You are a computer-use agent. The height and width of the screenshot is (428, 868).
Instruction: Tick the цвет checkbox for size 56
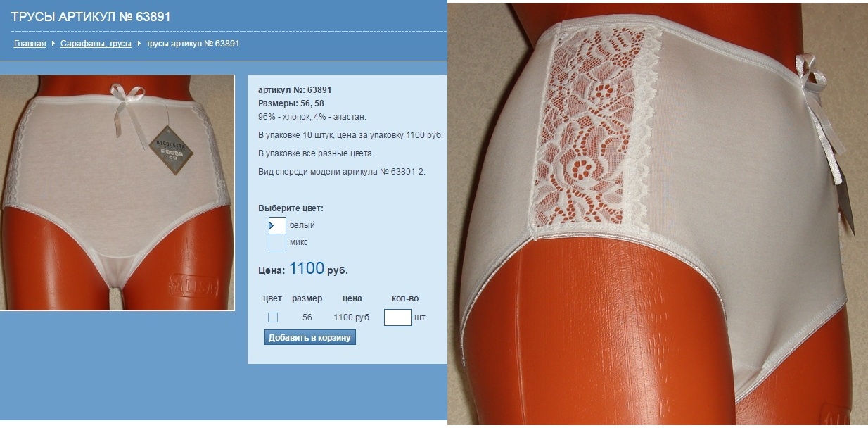(273, 317)
